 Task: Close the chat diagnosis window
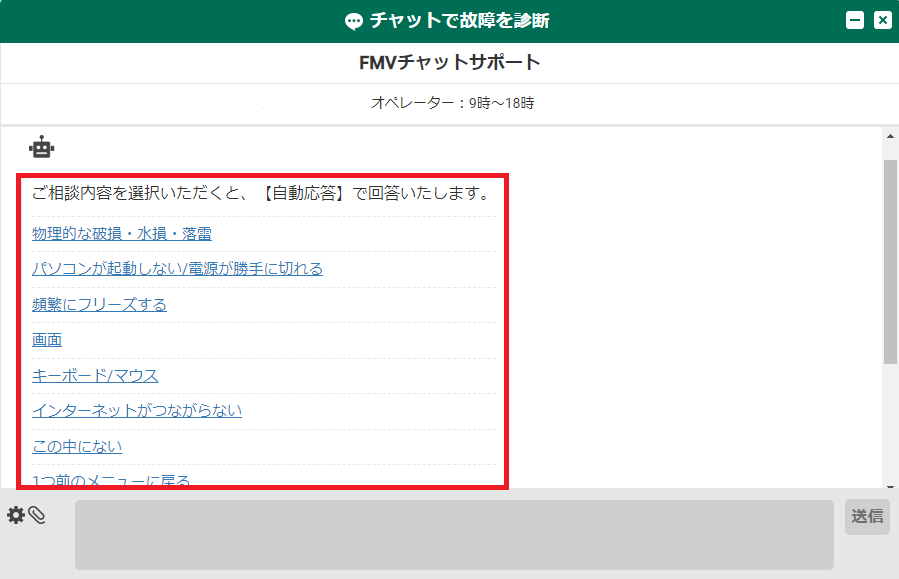(x=882, y=20)
